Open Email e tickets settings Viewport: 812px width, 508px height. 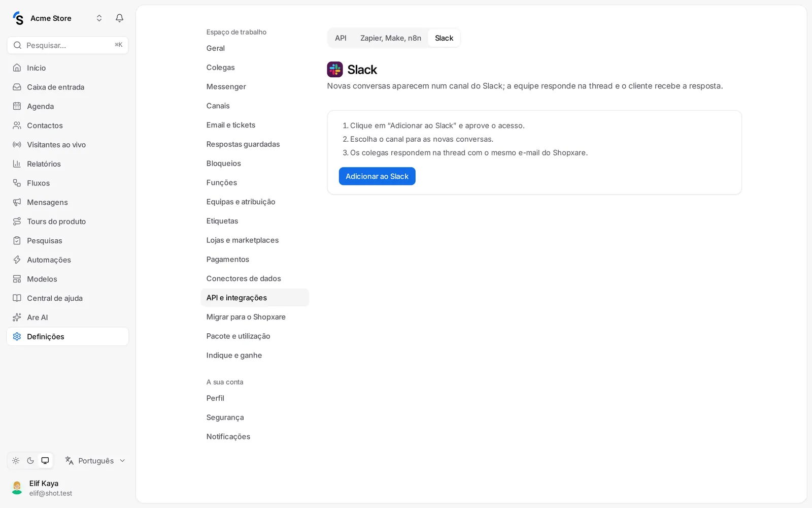(x=255, y=125)
